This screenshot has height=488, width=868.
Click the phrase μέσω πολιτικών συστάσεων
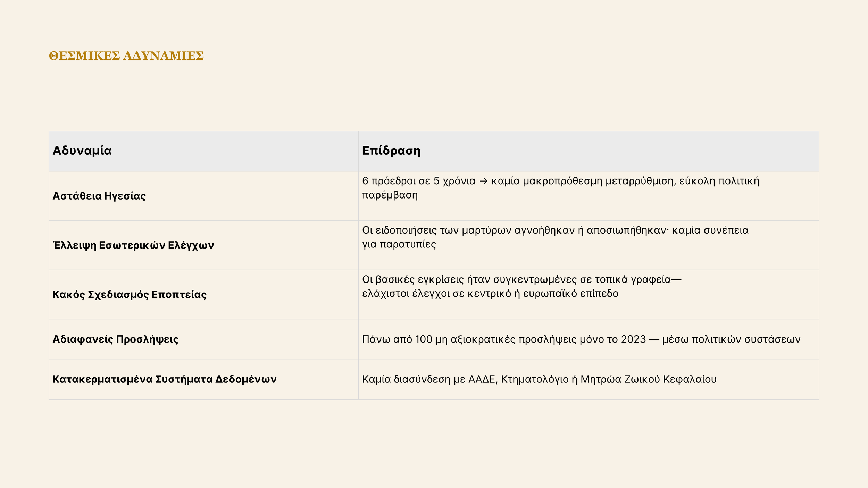(x=732, y=339)
